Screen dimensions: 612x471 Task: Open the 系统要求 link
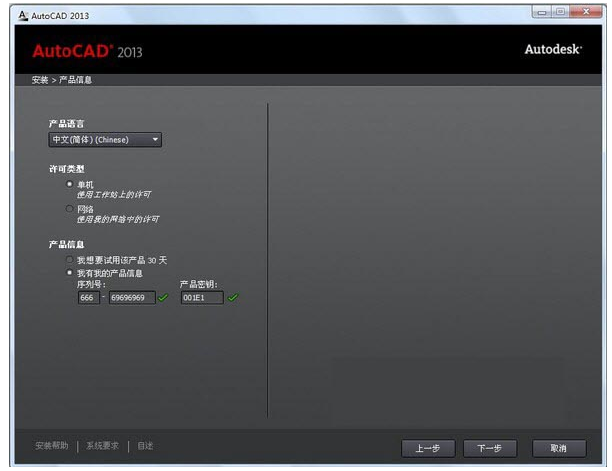[x=102, y=446]
